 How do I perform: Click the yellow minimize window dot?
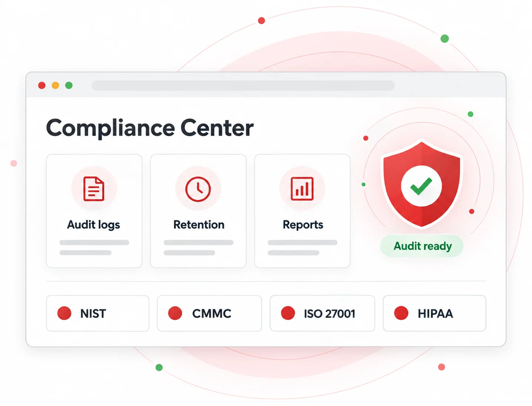(x=55, y=86)
